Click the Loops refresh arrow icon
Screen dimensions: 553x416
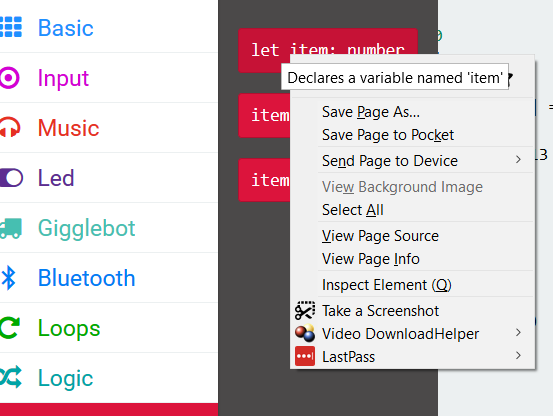tap(10, 328)
